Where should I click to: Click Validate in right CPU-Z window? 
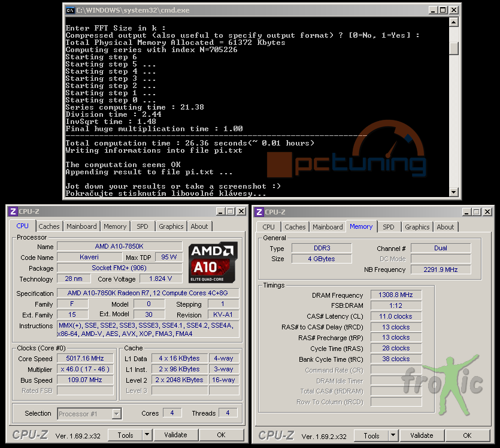click(422, 436)
